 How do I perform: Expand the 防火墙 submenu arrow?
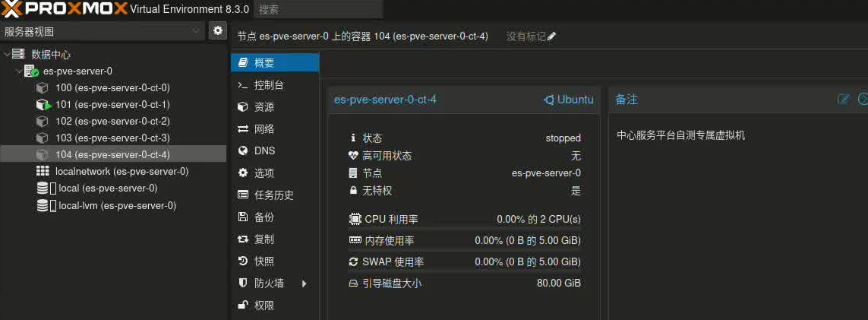coord(305,284)
